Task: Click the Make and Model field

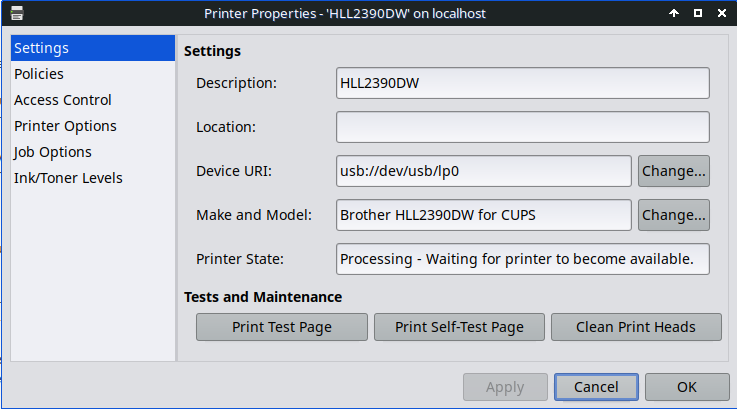Action: click(484, 215)
